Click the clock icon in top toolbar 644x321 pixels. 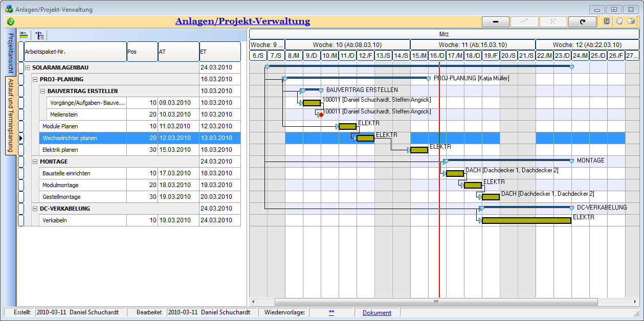[619, 21]
